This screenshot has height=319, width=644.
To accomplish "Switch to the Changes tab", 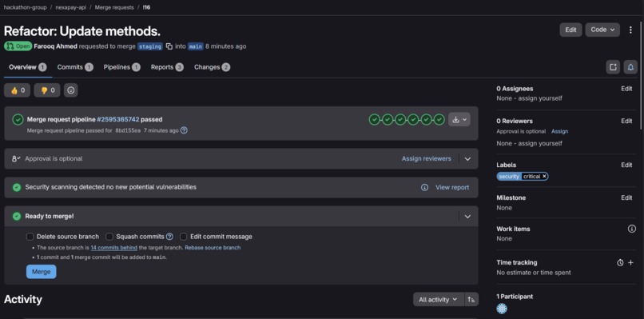I will 212,67.
